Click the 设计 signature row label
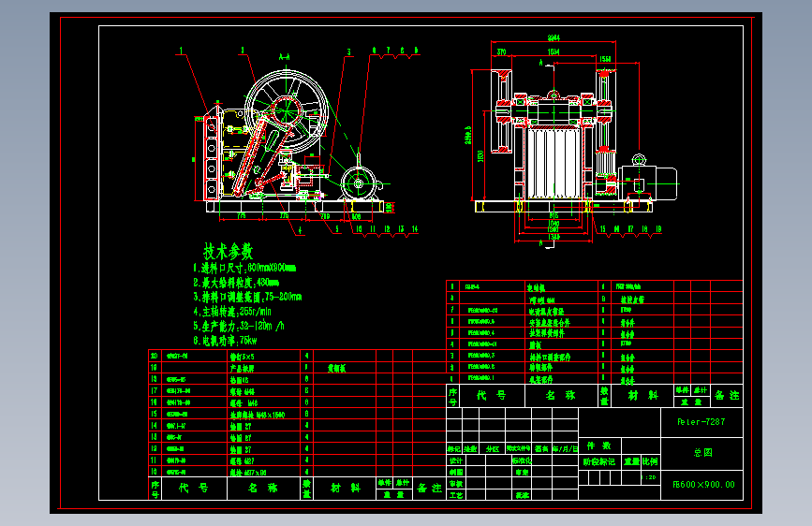Image resolution: width=812 pixels, height=526 pixels. (x=456, y=460)
